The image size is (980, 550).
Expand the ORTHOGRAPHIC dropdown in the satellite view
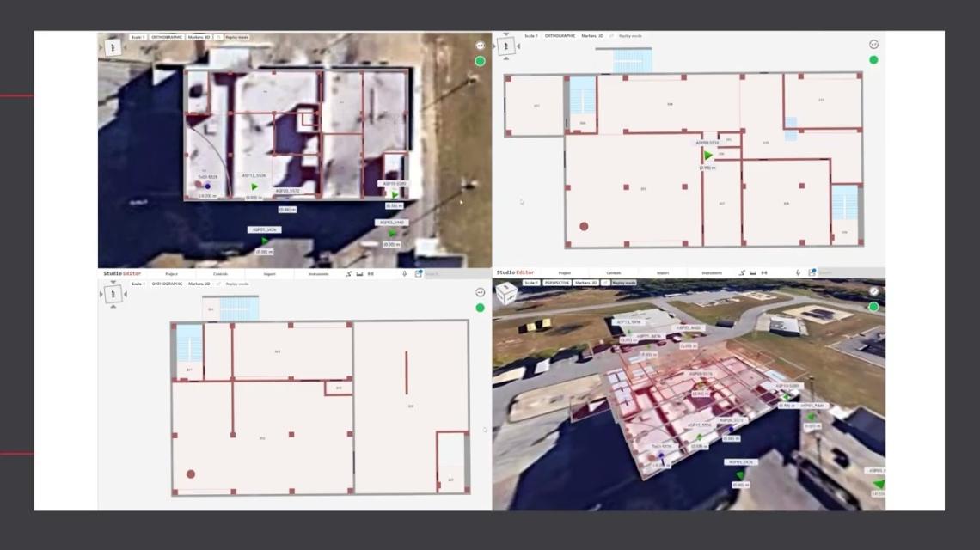(166, 37)
